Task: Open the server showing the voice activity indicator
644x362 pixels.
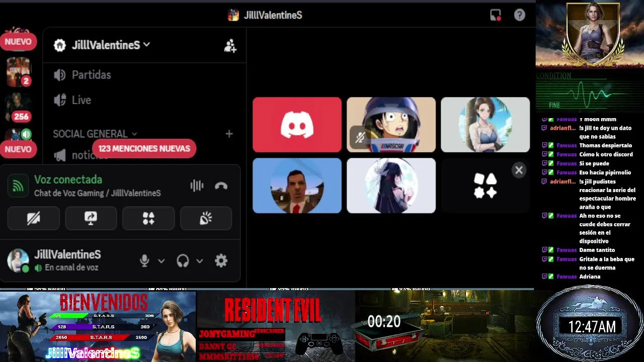Action: click(18, 135)
